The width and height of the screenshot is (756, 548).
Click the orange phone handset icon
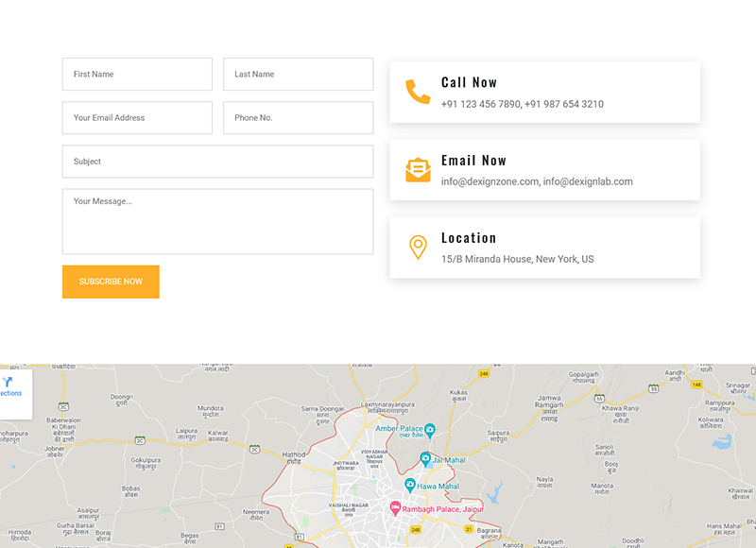pyautogui.click(x=418, y=92)
